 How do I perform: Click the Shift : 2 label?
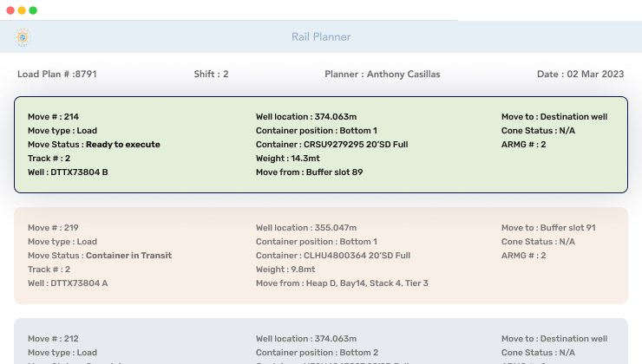(211, 75)
